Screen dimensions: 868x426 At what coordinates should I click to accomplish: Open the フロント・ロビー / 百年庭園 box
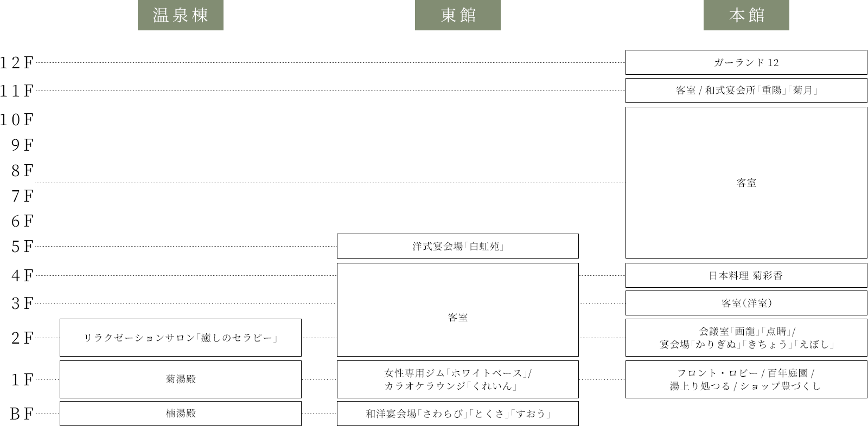click(746, 379)
